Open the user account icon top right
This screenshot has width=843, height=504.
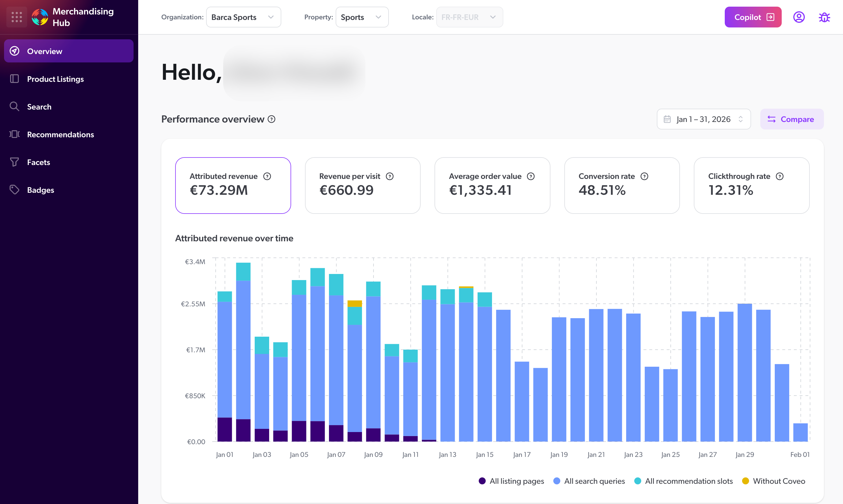[x=799, y=17]
